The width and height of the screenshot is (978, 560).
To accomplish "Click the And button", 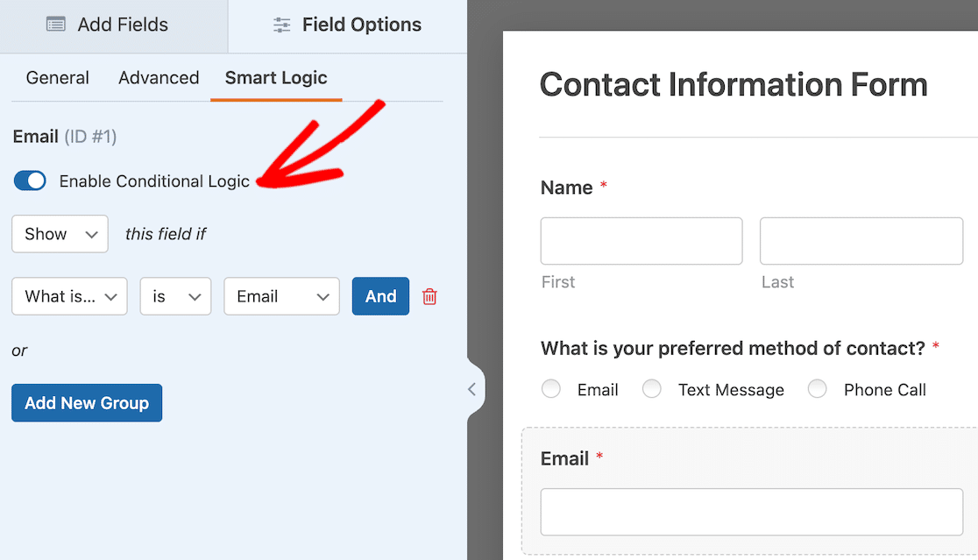I will pos(380,296).
